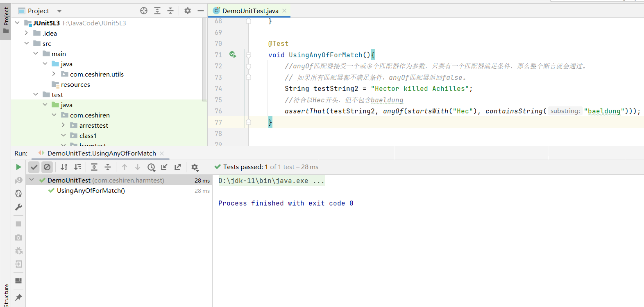Click the wrench icon in Run sidebar

[x=18, y=207]
